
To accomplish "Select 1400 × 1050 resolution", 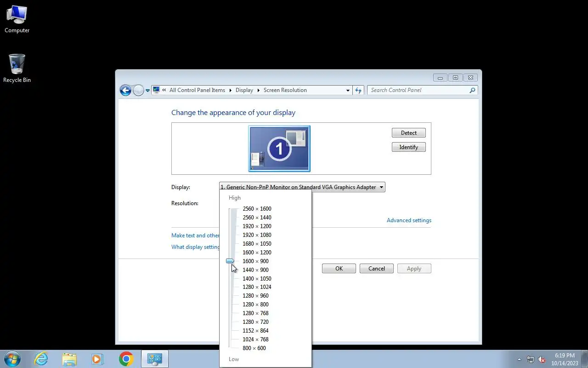I will [257, 279].
